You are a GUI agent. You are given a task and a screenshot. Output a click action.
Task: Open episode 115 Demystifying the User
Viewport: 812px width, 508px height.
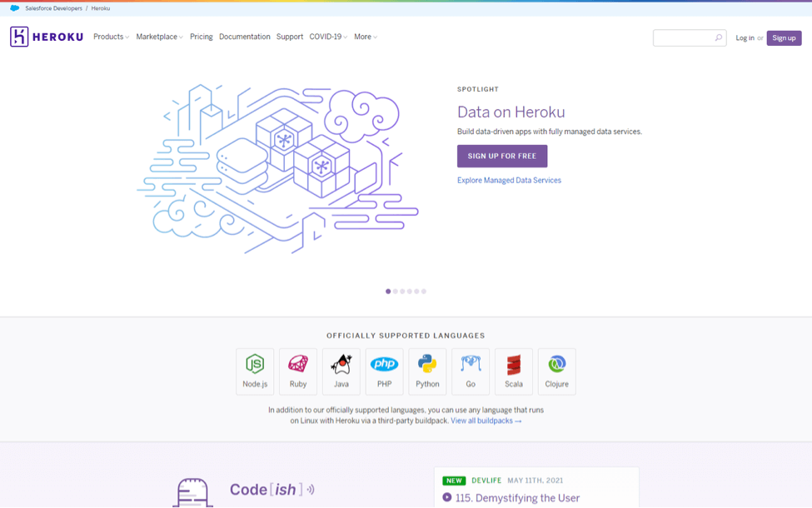coord(517,498)
